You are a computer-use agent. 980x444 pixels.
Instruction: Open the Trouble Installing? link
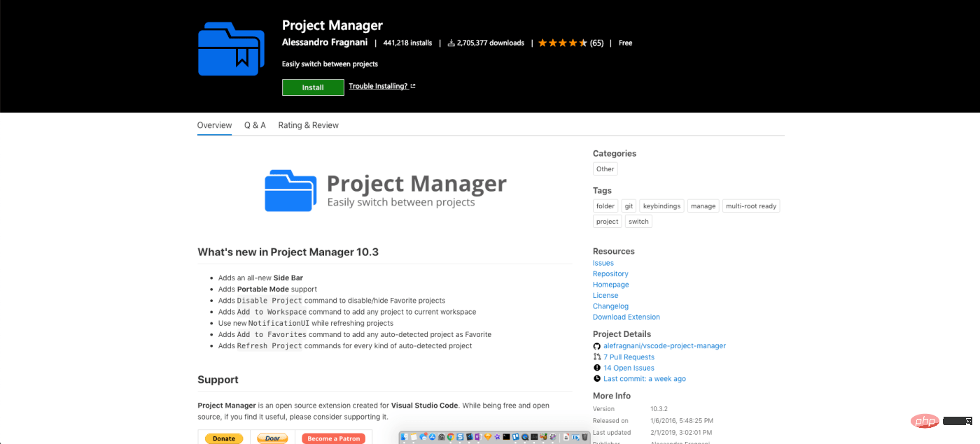pyautogui.click(x=382, y=86)
